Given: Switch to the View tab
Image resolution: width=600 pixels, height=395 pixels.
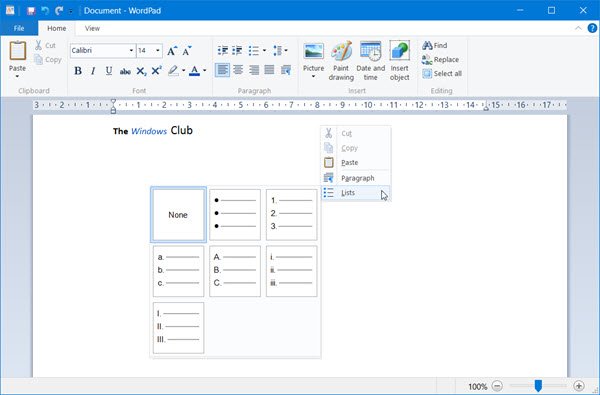Looking at the screenshot, I should [x=92, y=28].
